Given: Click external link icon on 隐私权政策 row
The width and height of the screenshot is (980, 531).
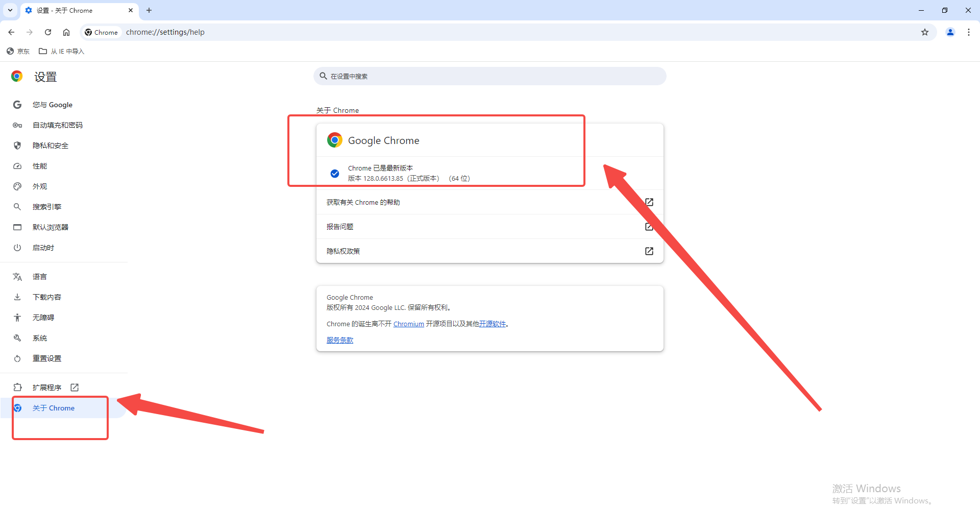Looking at the screenshot, I should [649, 251].
